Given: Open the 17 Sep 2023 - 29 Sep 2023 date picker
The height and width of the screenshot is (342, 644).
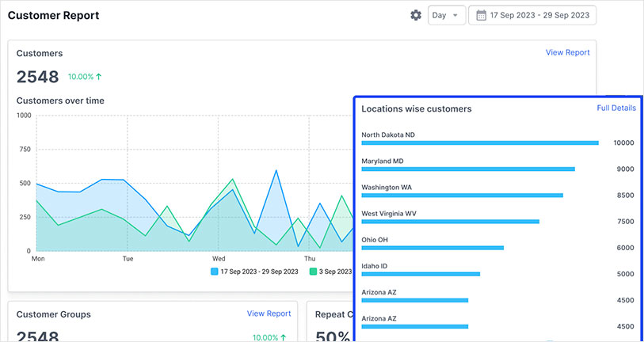Looking at the screenshot, I should coord(532,15).
